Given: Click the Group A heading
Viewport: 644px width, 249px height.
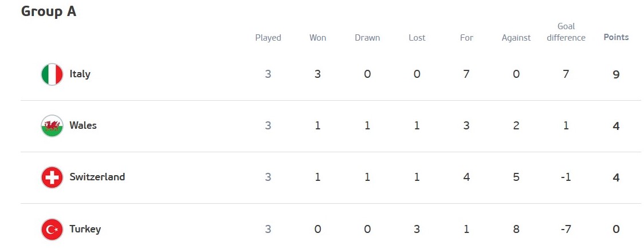Looking at the screenshot, I should pos(49,11).
